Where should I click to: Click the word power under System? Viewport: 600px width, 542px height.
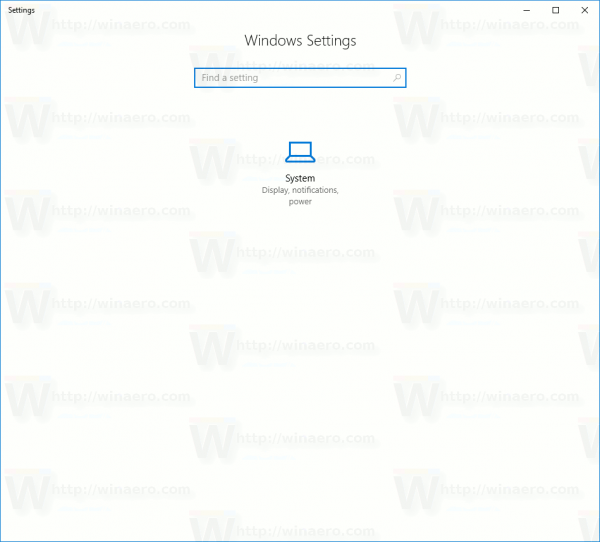coord(300,202)
